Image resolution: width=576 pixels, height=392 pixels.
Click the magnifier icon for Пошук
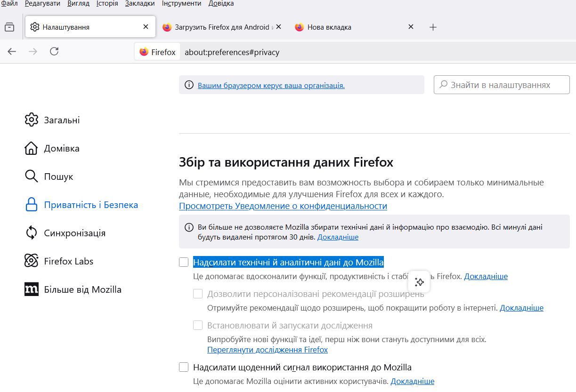(31, 176)
